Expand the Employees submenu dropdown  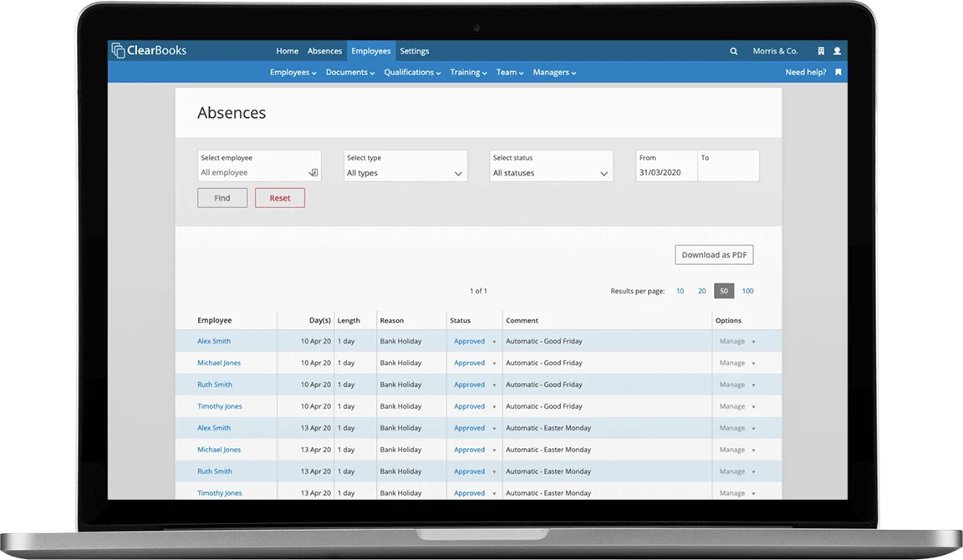point(293,73)
